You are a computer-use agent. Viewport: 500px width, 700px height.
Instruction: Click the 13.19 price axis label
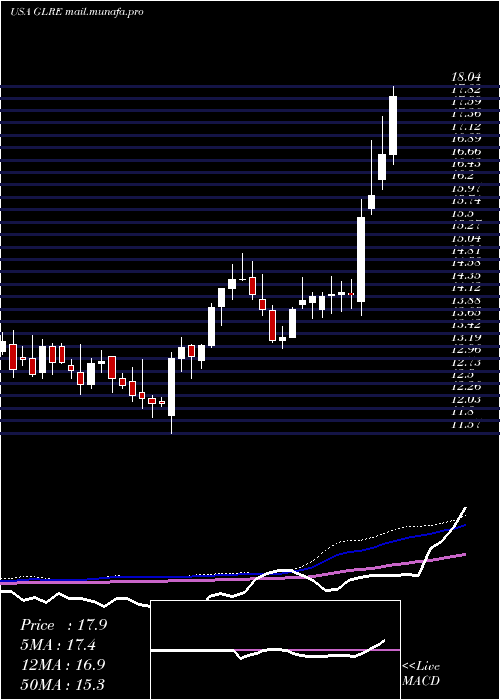tap(466, 338)
